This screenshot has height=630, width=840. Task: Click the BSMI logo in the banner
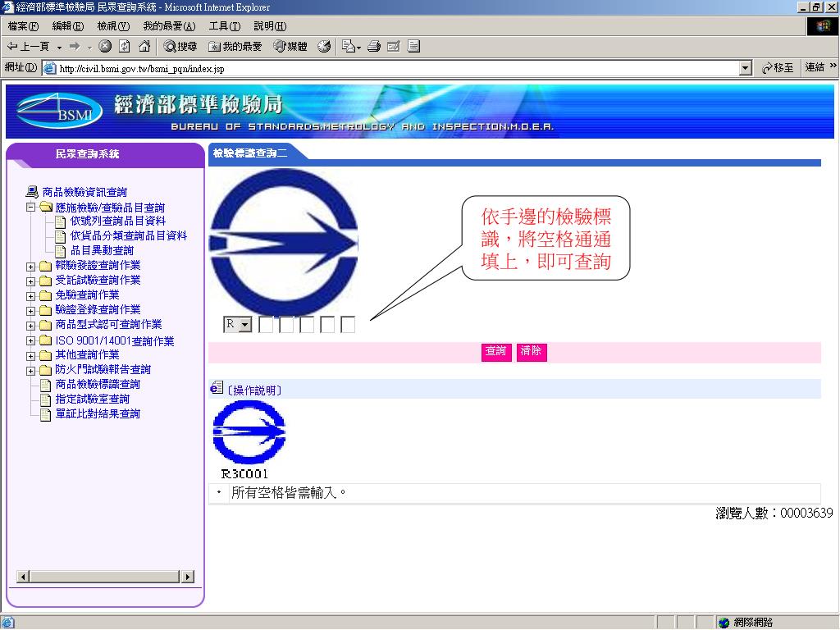(x=59, y=111)
